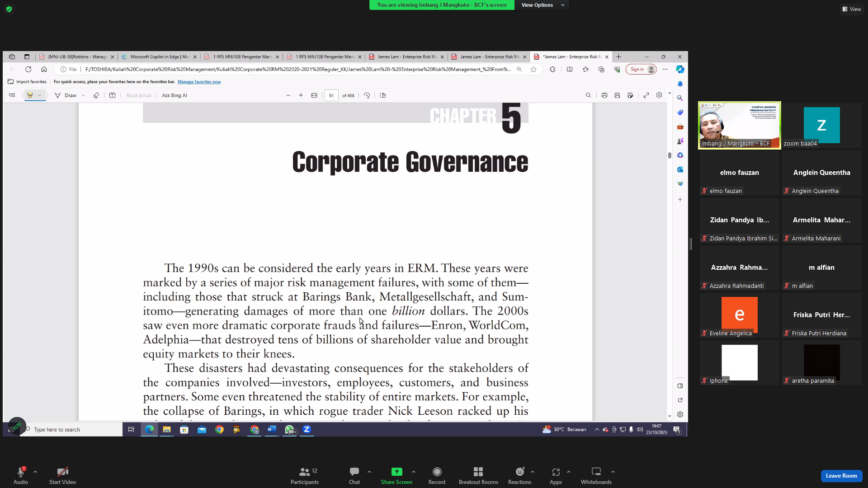Expand chat options arrow beside Chat
The width and height of the screenshot is (868, 488).
(x=369, y=472)
